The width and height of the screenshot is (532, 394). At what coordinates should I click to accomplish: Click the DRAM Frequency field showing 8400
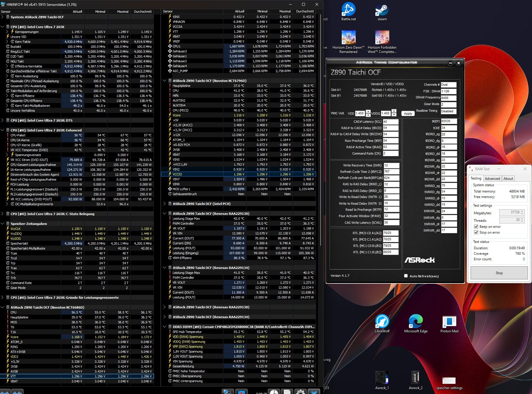click(x=449, y=98)
